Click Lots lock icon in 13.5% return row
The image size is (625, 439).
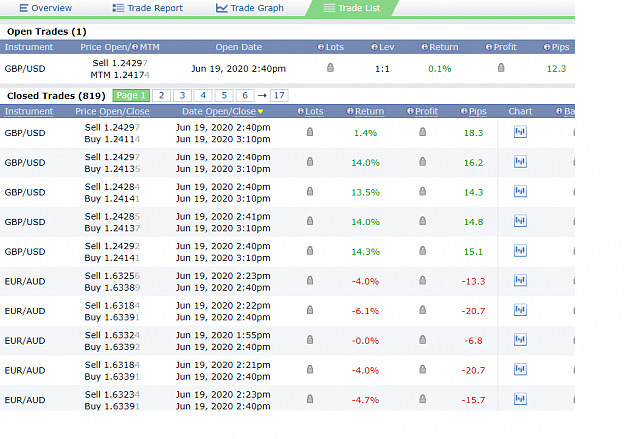tap(310, 191)
